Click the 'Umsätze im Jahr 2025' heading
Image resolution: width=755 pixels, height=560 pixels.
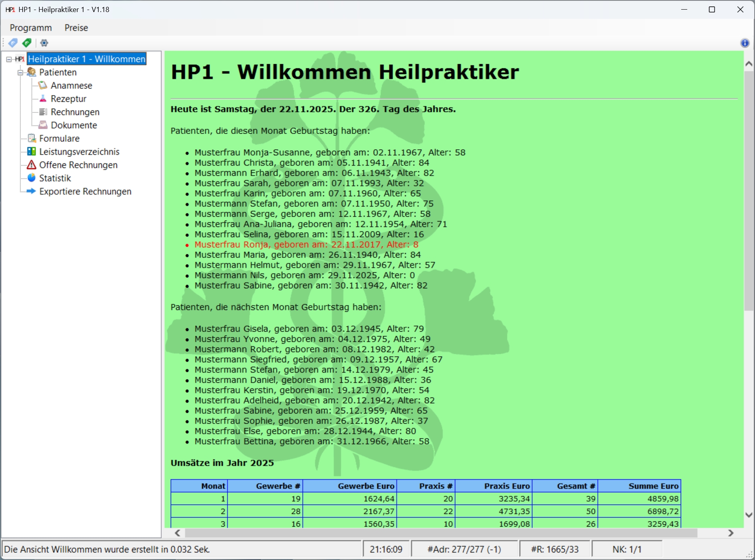(x=222, y=463)
